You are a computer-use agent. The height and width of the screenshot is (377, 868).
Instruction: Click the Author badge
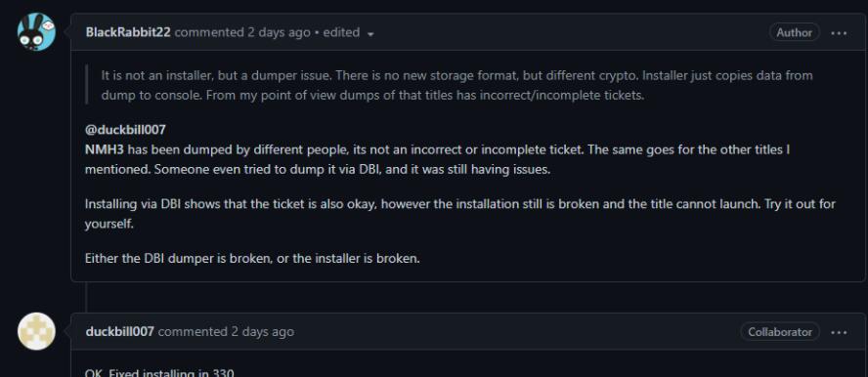795,32
